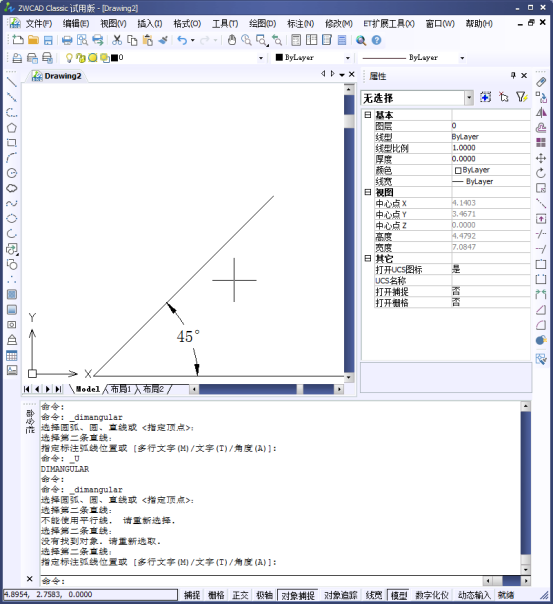Click the Rotate tool in right toolbar

click(541, 173)
